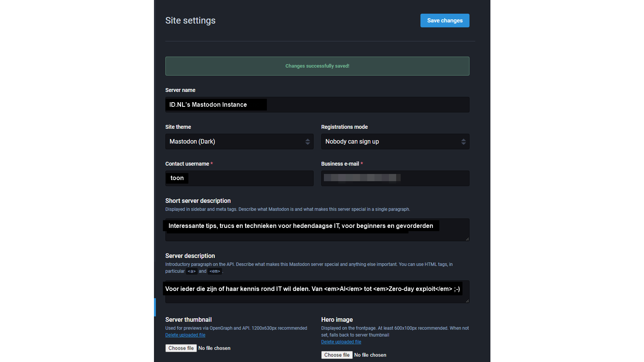Click 'No file chosen' beside Server thumbnail
This screenshot has height=362, width=644.
tap(214, 348)
